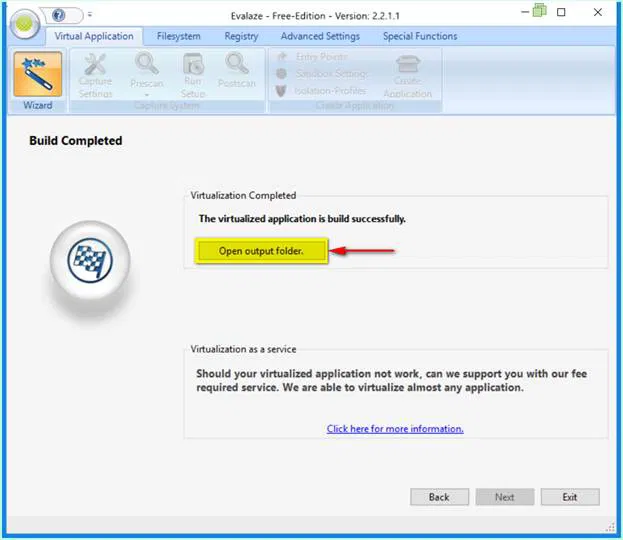The width and height of the screenshot is (623, 540).
Task: Click the Virtualization as a service group label
Action: point(243,349)
